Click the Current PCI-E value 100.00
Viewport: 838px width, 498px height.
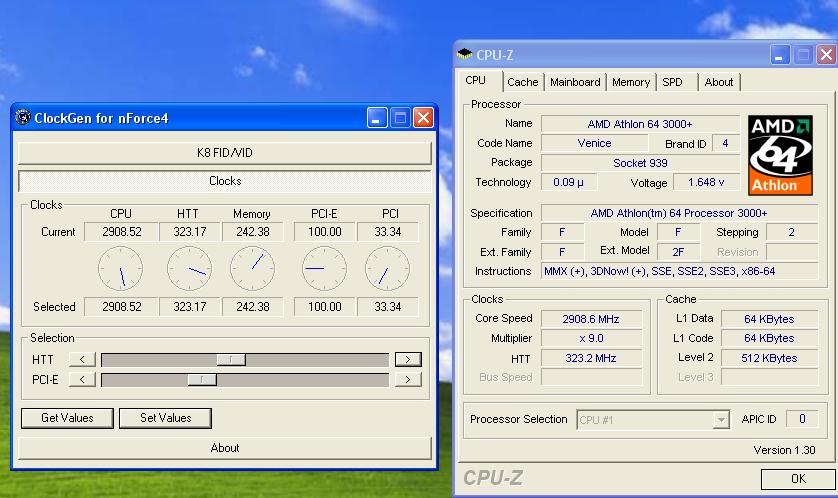pyautogui.click(x=324, y=232)
